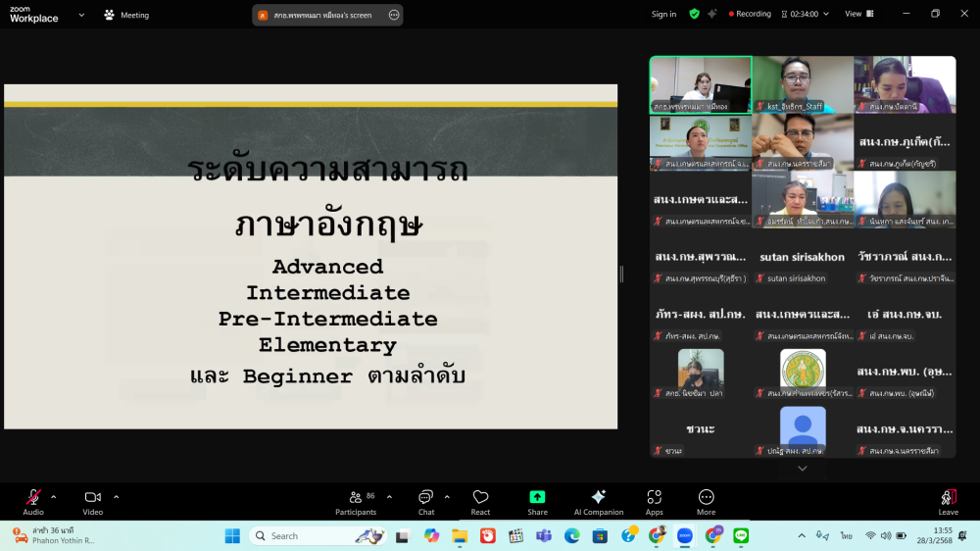Expand the dropdown next to Zoom Workplace

[x=81, y=15]
